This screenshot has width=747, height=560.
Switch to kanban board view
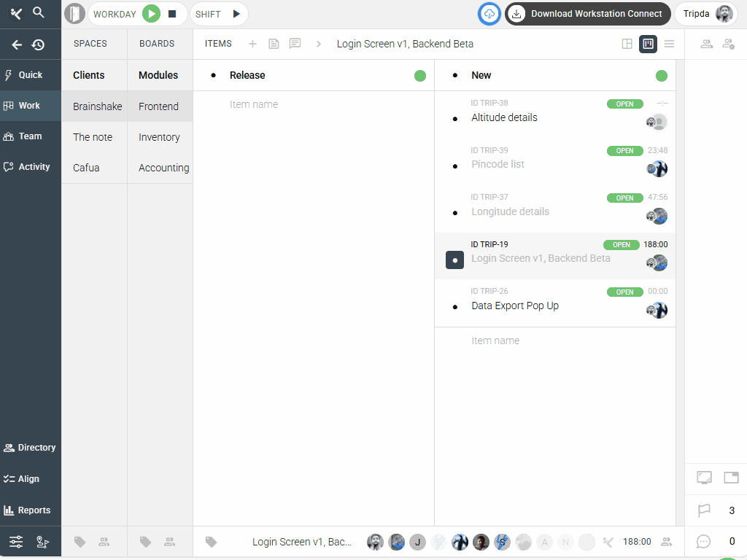pos(648,44)
